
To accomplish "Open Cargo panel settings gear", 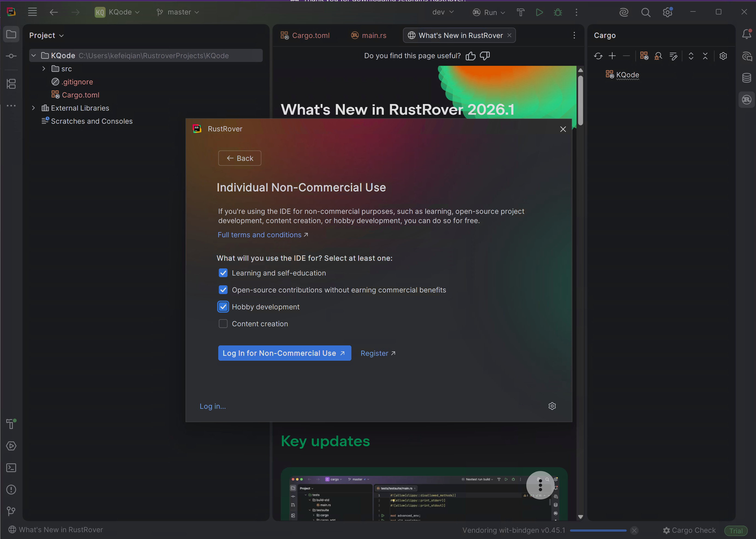I will click(723, 56).
